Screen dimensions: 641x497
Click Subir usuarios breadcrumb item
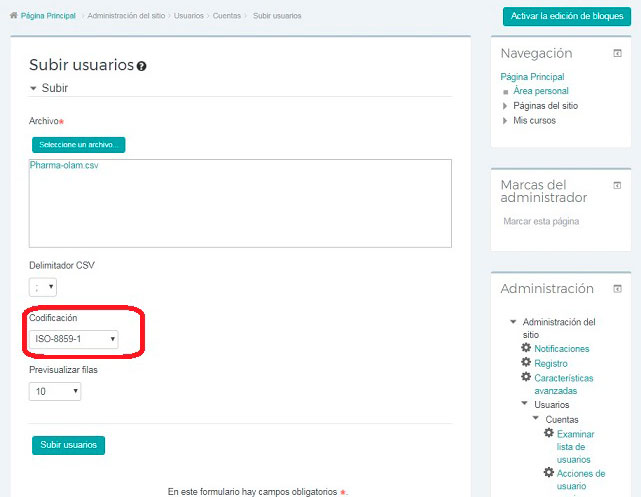[277, 16]
